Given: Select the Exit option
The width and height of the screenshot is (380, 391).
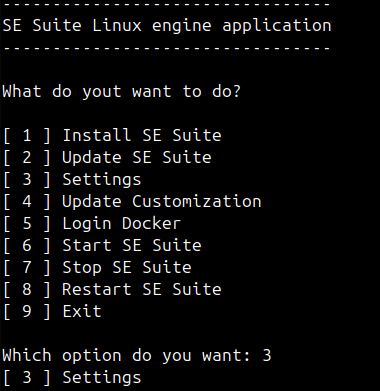Looking at the screenshot, I should point(52,311).
